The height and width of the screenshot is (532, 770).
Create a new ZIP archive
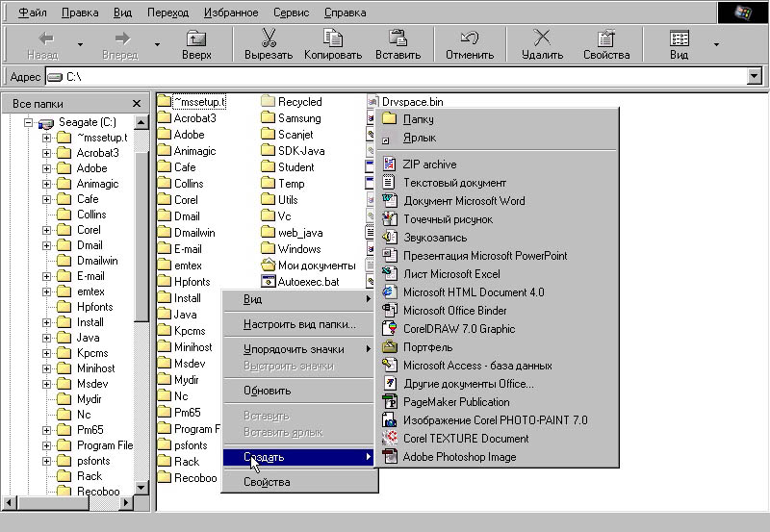pyautogui.click(x=496, y=165)
